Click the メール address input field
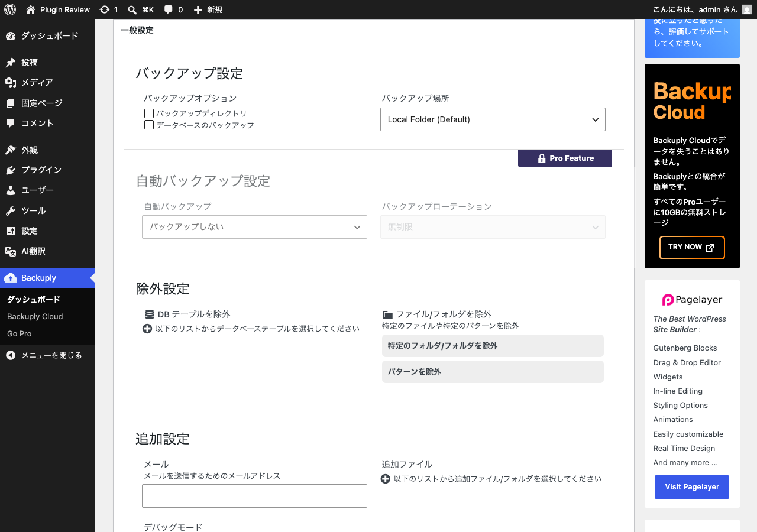 (254, 496)
